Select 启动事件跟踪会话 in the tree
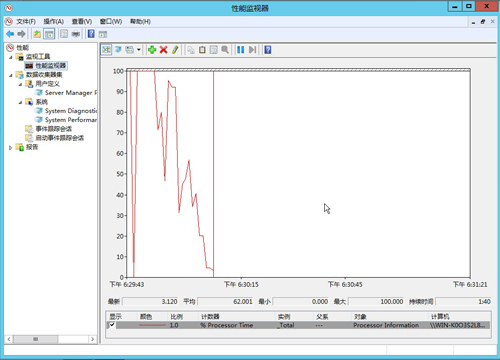Screen dimensions: 500x360 (x=60, y=138)
